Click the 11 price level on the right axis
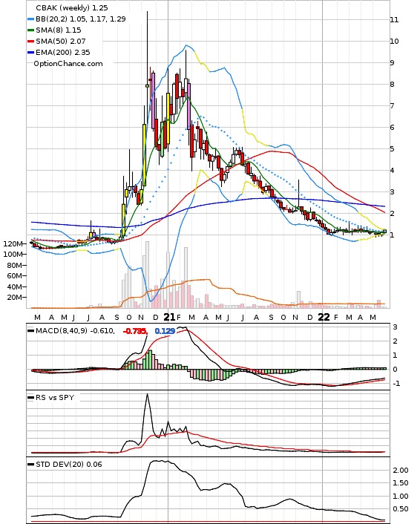Image resolution: width=420 pixels, height=524 pixels. tap(394, 20)
